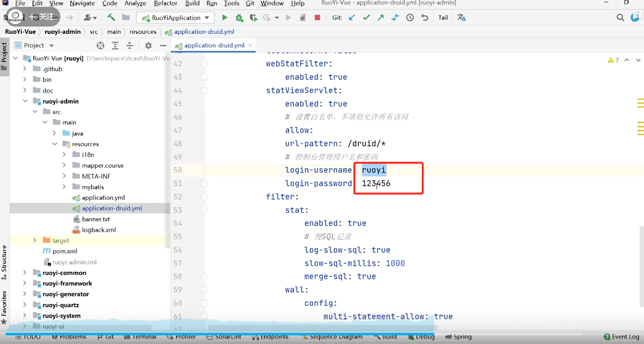The image size is (644, 344).
Task: Open the File menu
Action: point(20,3)
